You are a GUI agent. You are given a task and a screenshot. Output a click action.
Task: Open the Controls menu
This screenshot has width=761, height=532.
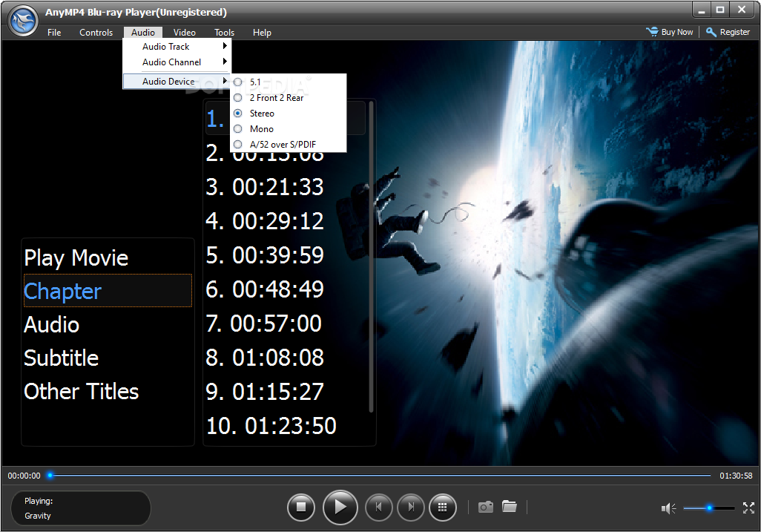[x=96, y=33]
